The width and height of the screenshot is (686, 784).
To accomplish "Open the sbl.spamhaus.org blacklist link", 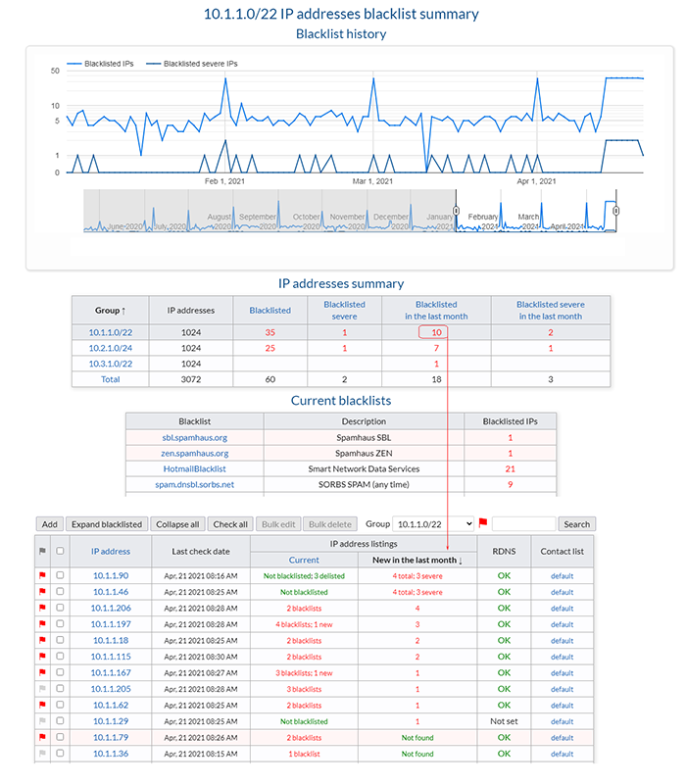I will pos(194,437).
